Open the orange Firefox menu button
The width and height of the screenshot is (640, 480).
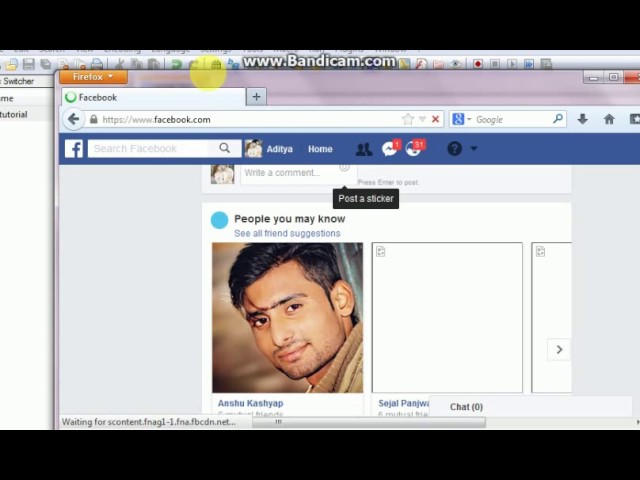click(93, 77)
